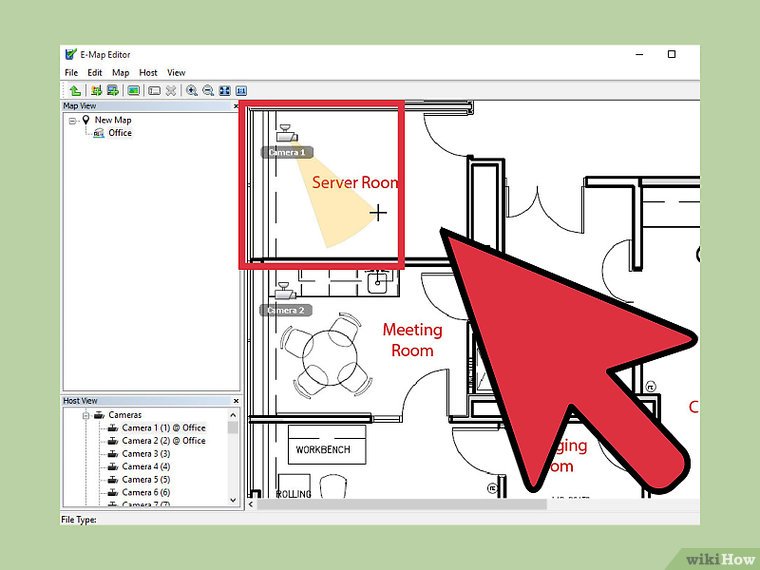Viewport: 760px width, 570px height.
Task: Click the Host View scrollbar down arrow
Action: (x=235, y=498)
